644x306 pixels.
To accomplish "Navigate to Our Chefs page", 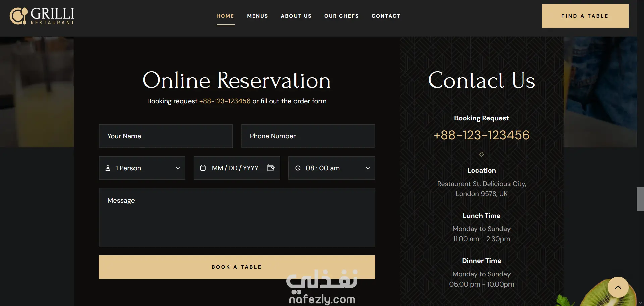I will 341,16.
